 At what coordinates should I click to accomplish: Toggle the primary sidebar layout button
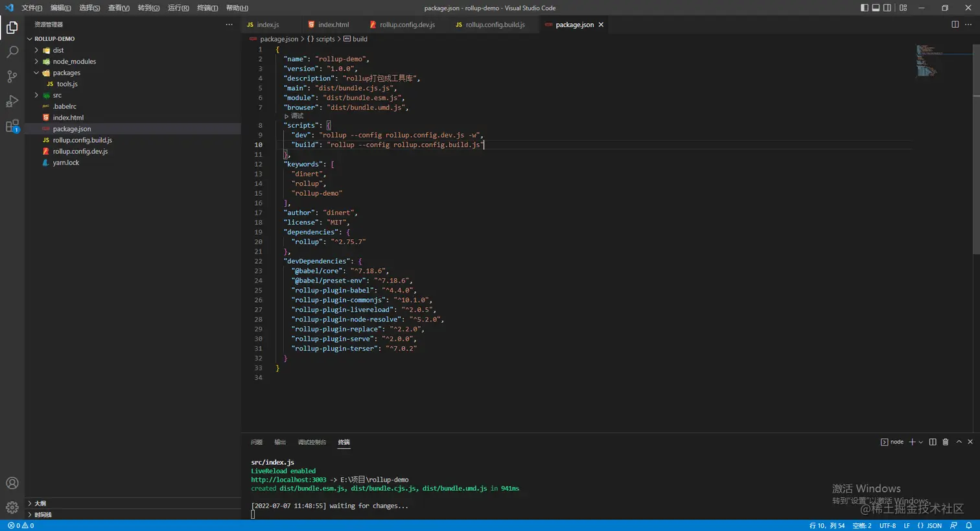click(864, 8)
